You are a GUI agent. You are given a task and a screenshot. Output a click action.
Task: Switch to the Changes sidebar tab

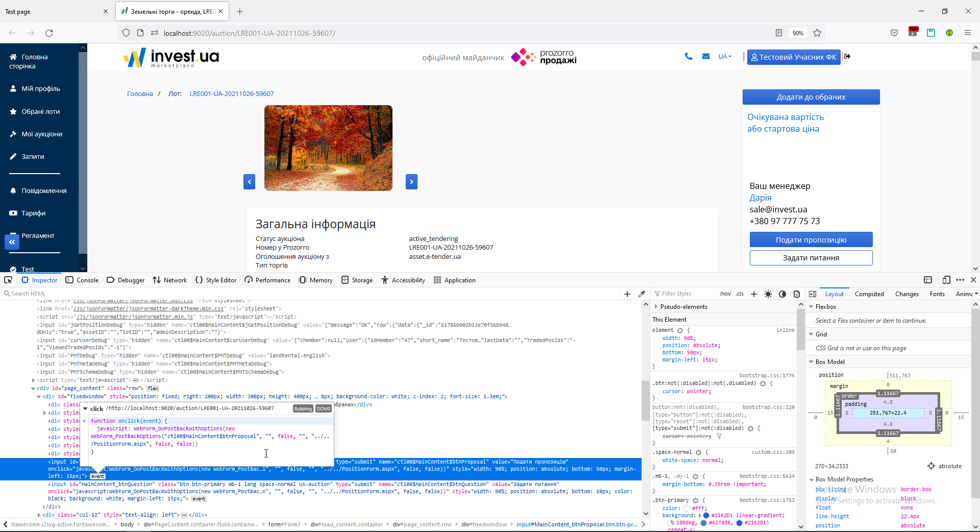tap(906, 294)
